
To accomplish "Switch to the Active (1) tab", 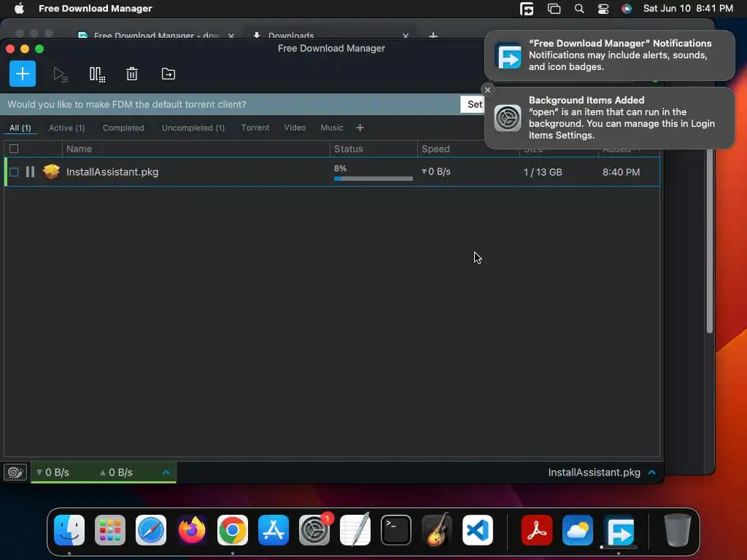I will (66, 128).
